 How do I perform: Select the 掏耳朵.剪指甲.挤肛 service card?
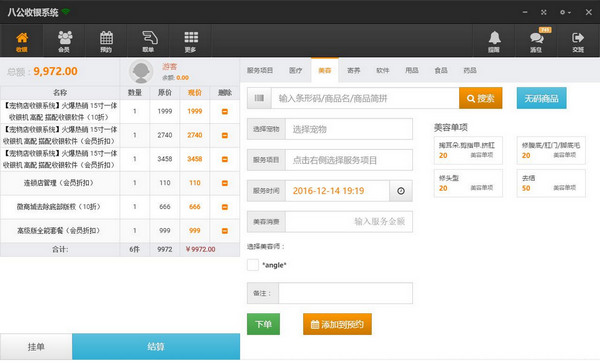[468, 150]
